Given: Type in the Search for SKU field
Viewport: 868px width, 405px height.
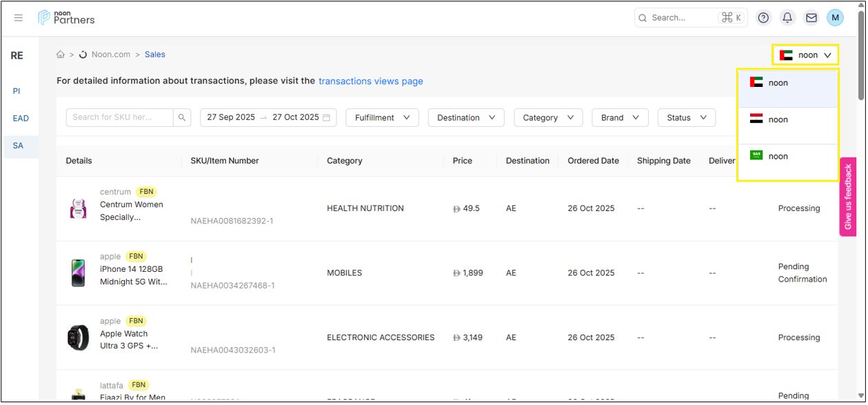Looking at the screenshot, I should point(119,118).
